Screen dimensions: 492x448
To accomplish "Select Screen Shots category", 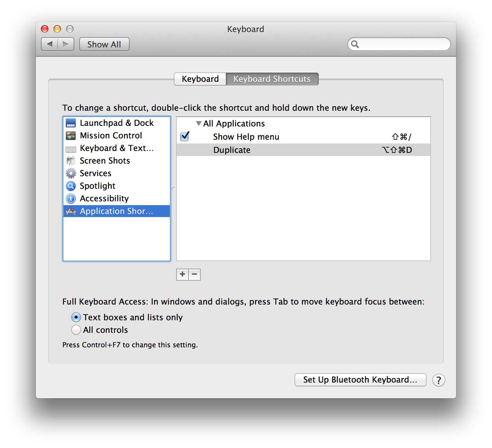I will pyautogui.click(x=117, y=161).
